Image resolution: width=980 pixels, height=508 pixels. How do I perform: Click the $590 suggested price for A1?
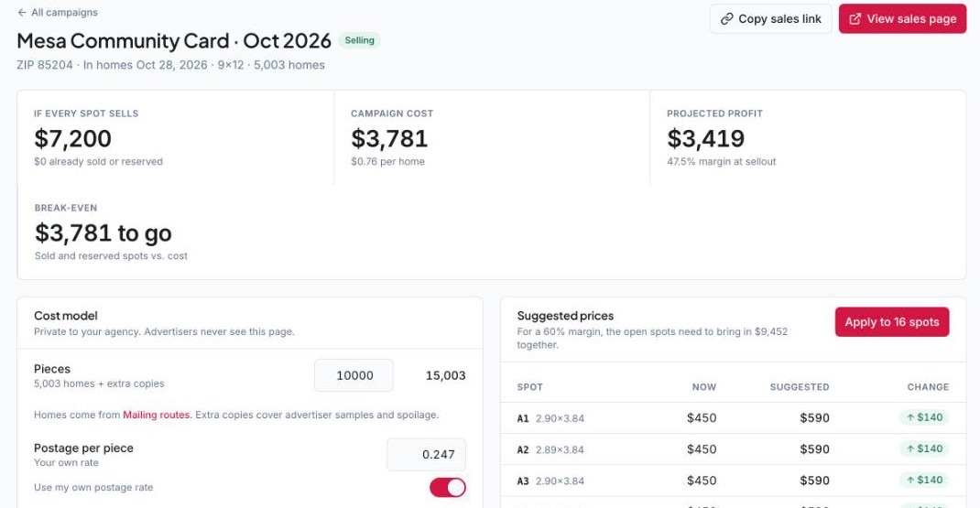pos(814,418)
